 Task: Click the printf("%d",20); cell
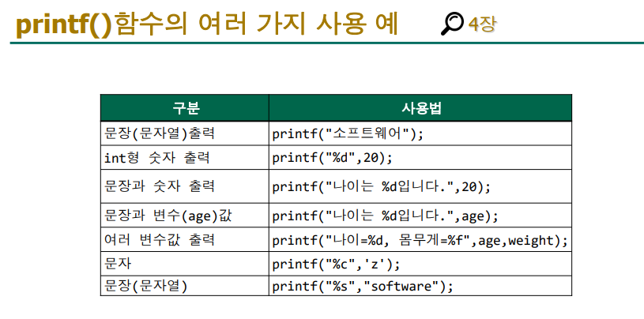tap(420, 157)
